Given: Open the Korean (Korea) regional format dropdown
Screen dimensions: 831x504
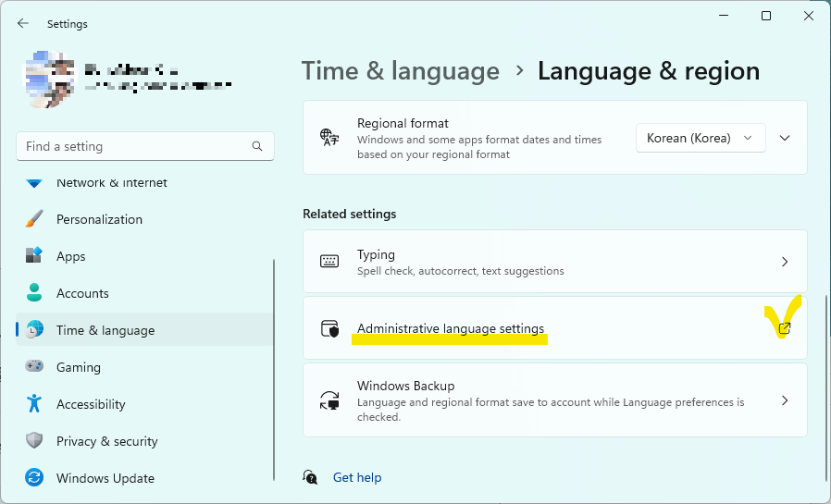Looking at the screenshot, I should click(701, 138).
